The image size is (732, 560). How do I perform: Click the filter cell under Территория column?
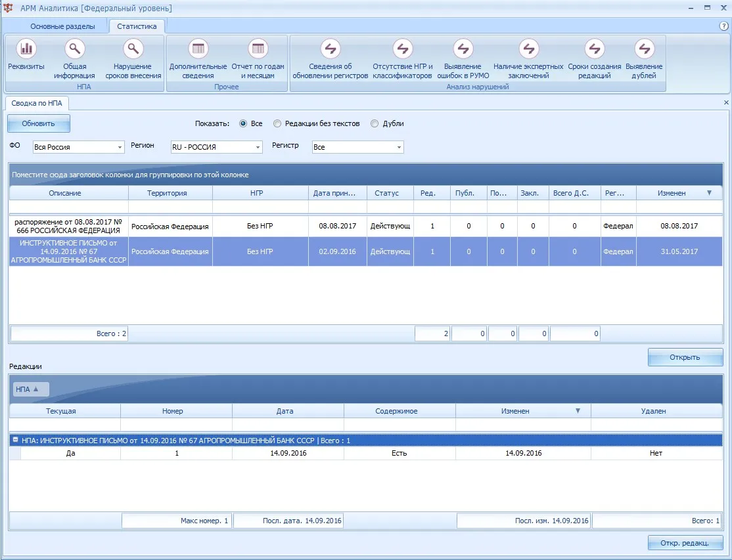[x=170, y=207]
